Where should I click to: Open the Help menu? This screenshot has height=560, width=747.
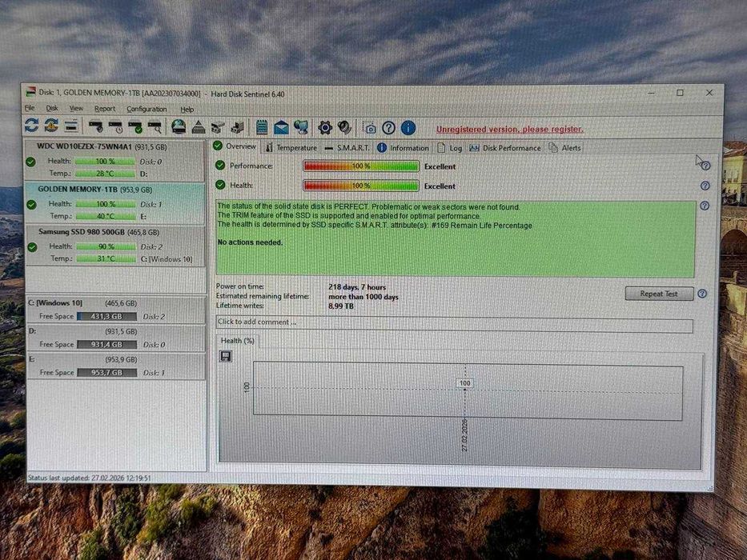coord(187,110)
